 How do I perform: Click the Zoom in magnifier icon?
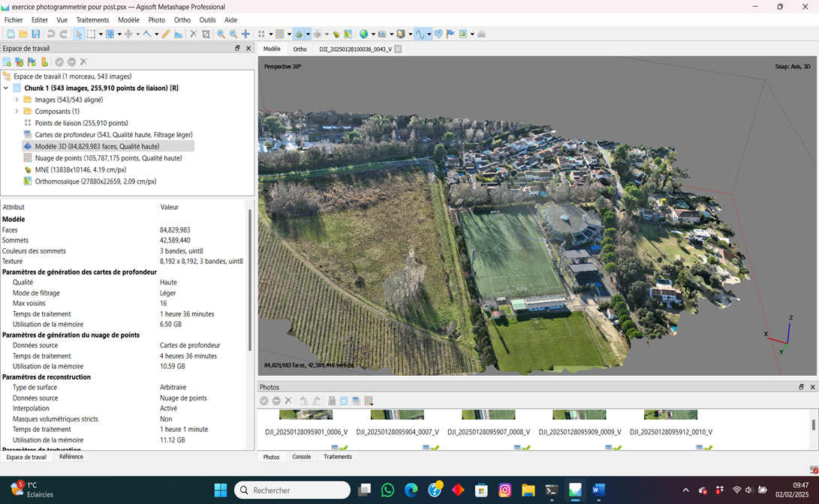[x=221, y=34]
